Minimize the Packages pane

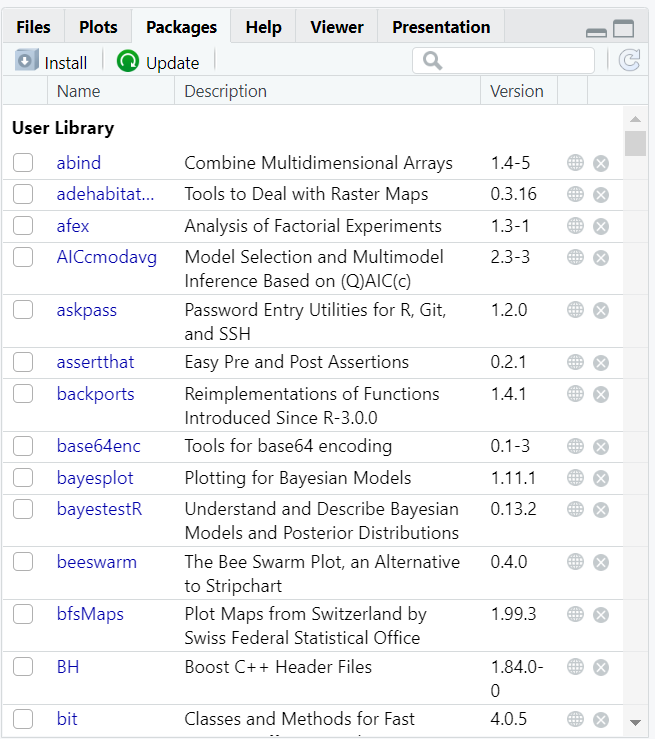tap(596, 32)
